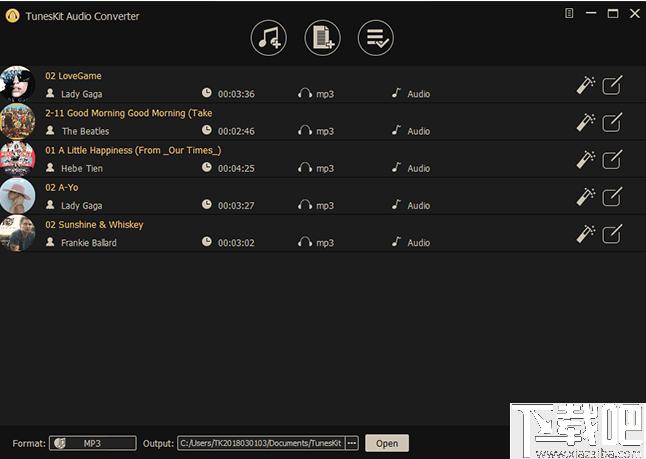Viewport: 646px width, 459px height.
Task: Click the add documents/files icon
Action: [x=322, y=38]
